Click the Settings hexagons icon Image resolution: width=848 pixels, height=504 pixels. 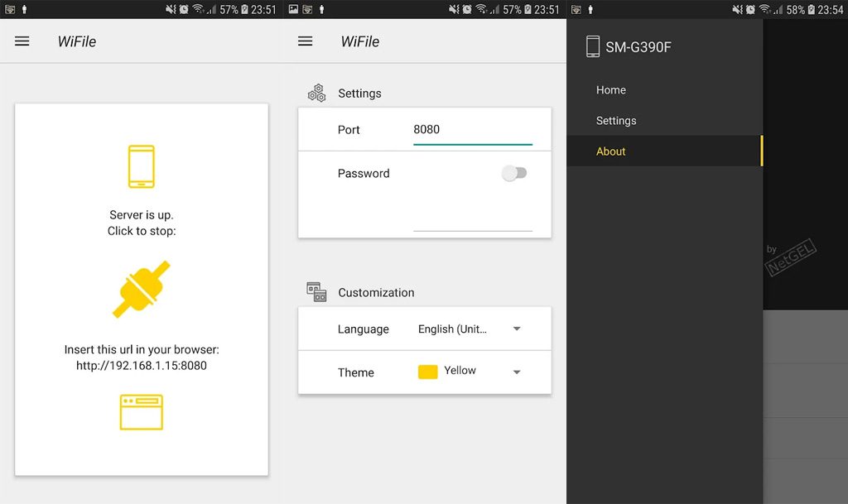[x=316, y=93]
